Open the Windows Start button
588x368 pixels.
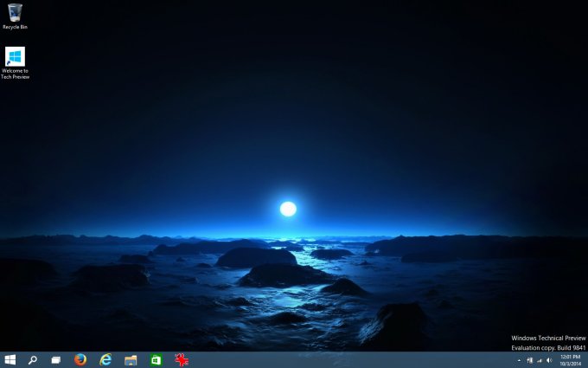pos(10,359)
